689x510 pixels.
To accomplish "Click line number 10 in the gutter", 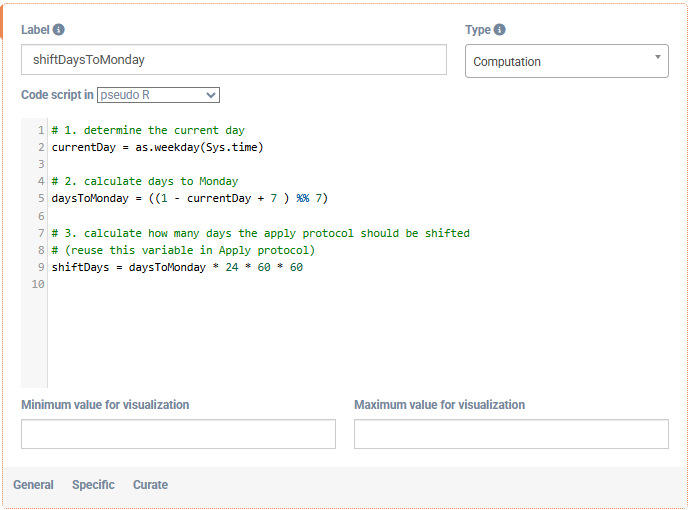I will click(38, 284).
